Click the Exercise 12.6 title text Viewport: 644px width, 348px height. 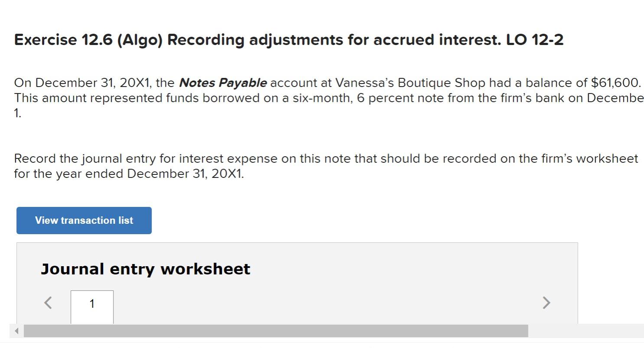(x=289, y=40)
